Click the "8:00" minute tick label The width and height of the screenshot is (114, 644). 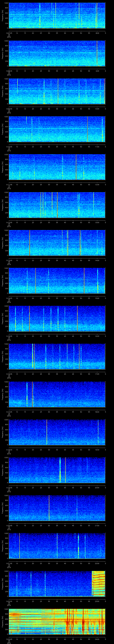[97, 33]
